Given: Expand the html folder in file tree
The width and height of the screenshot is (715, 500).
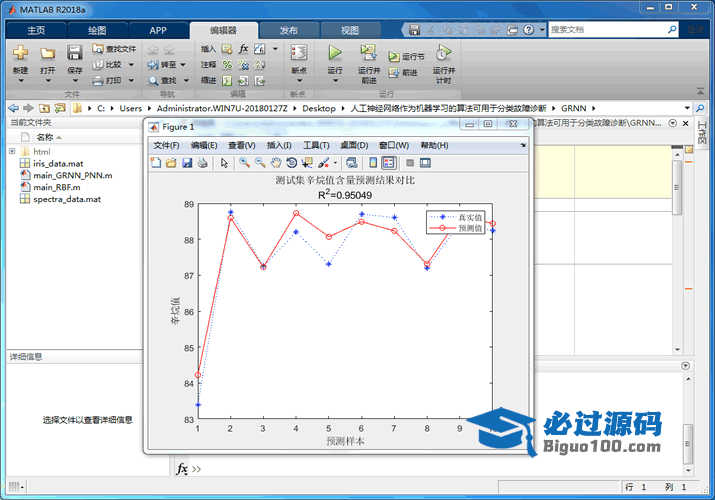Looking at the screenshot, I should point(12,151).
